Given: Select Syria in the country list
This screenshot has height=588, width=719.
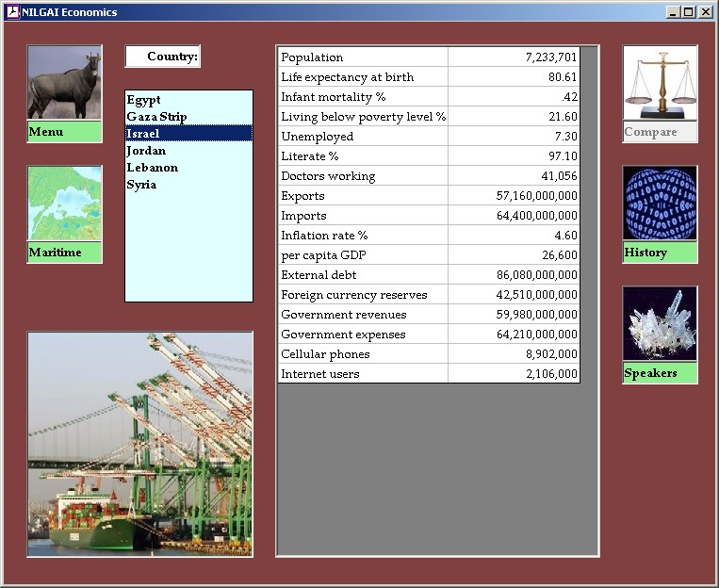Looking at the screenshot, I should point(141,185).
